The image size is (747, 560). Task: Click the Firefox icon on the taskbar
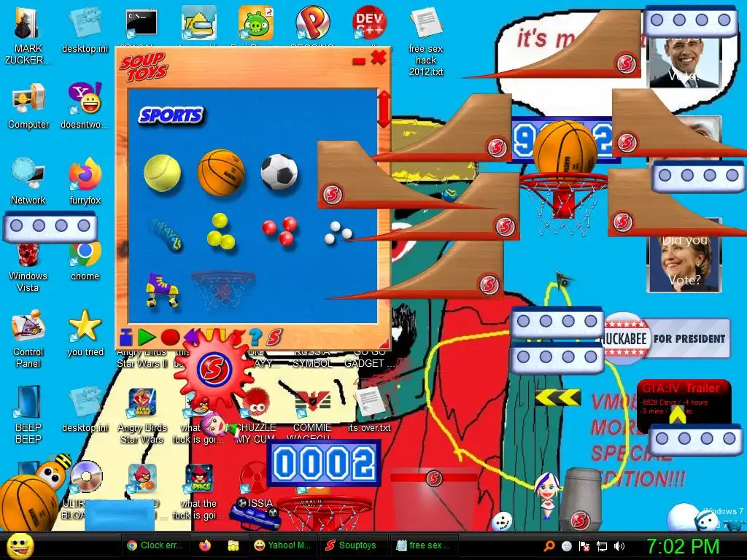click(205, 545)
